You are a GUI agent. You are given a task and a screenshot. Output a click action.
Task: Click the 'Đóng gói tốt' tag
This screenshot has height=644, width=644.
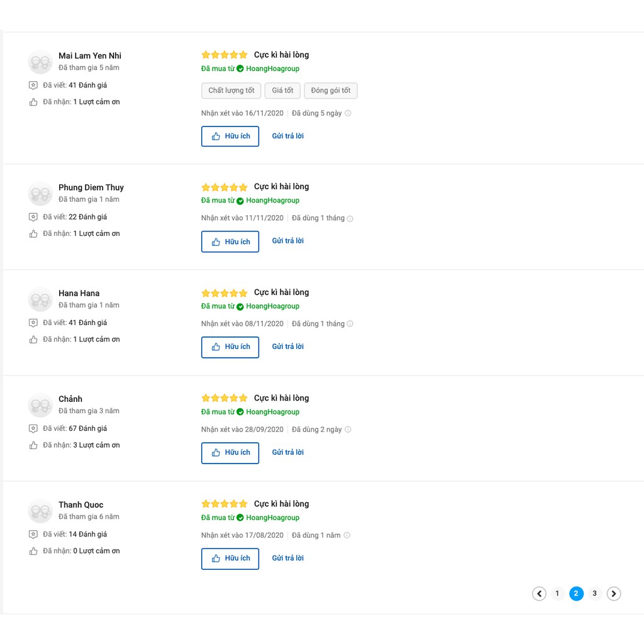(x=331, y=91)
